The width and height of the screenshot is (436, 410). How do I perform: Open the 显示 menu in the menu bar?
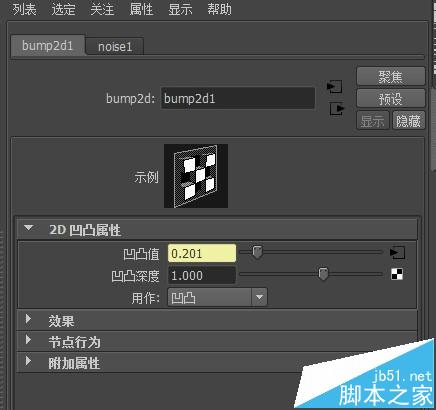(180, 9)
